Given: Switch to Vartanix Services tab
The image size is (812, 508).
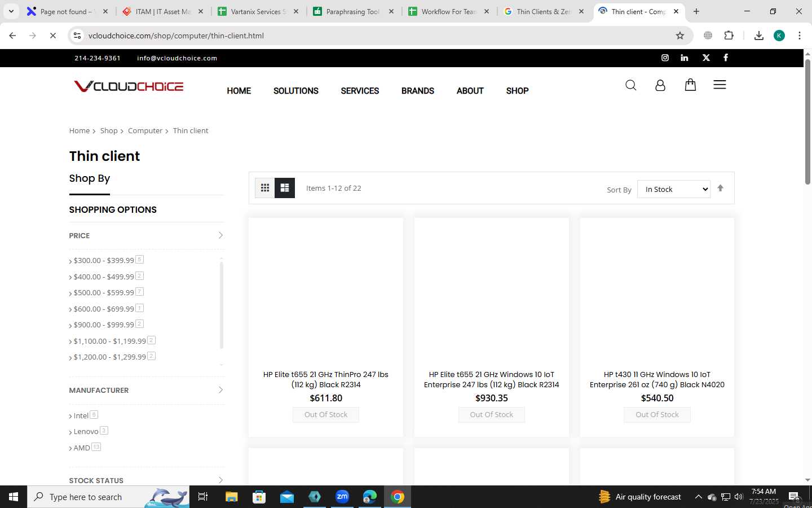Looking at the screenshot, I should coord(258,11).
